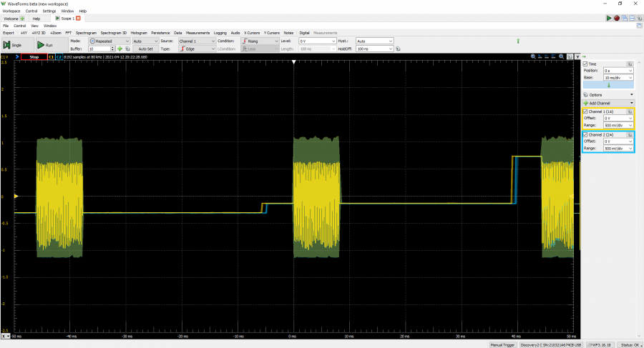644x348 pixels.
Task: Toggle the Time checkbox
Action: [x=585, y=64]
